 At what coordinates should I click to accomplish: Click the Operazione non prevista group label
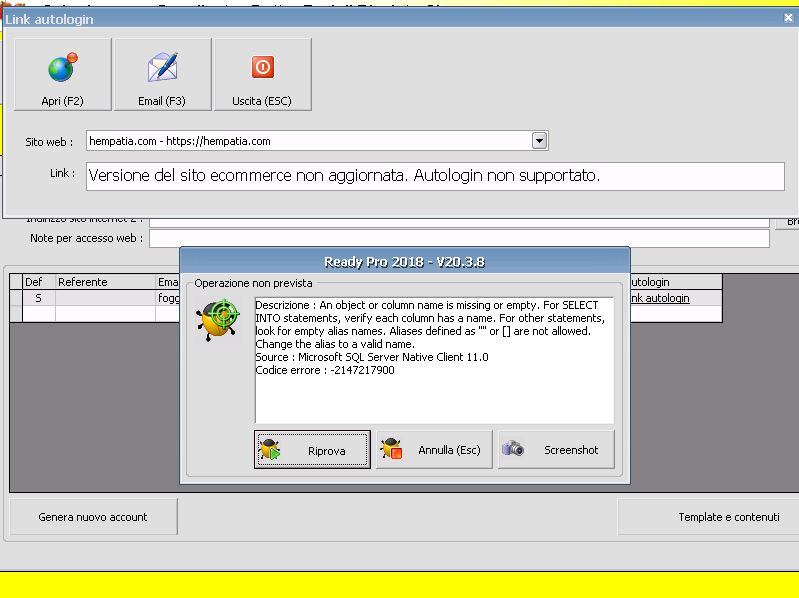coord(253,283)
